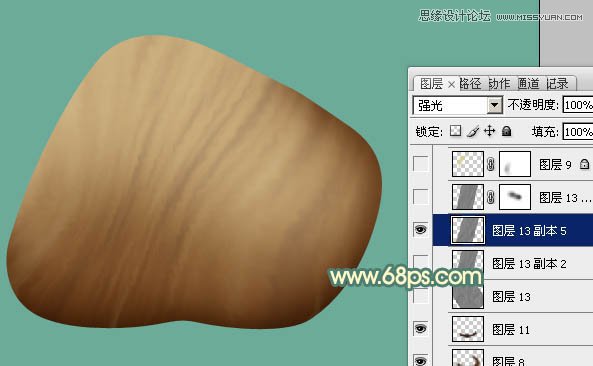Select 图层 9 layer thumbnail
The width and height of the screenshot is (593, 366).
coord(468,164)
